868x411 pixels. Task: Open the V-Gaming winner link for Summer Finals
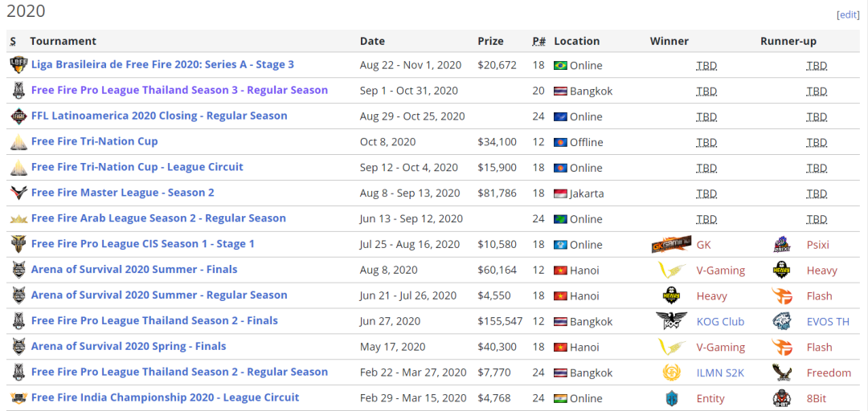click(720, 271)
